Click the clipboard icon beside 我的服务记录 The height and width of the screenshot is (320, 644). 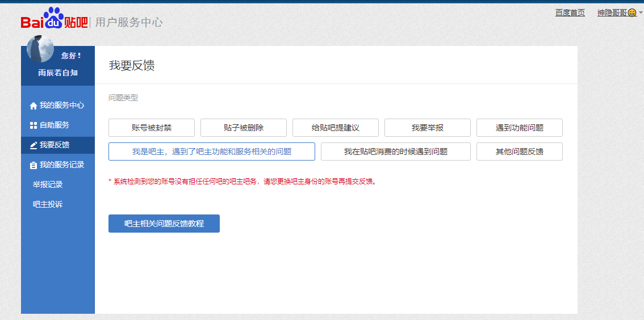[34, 165]
